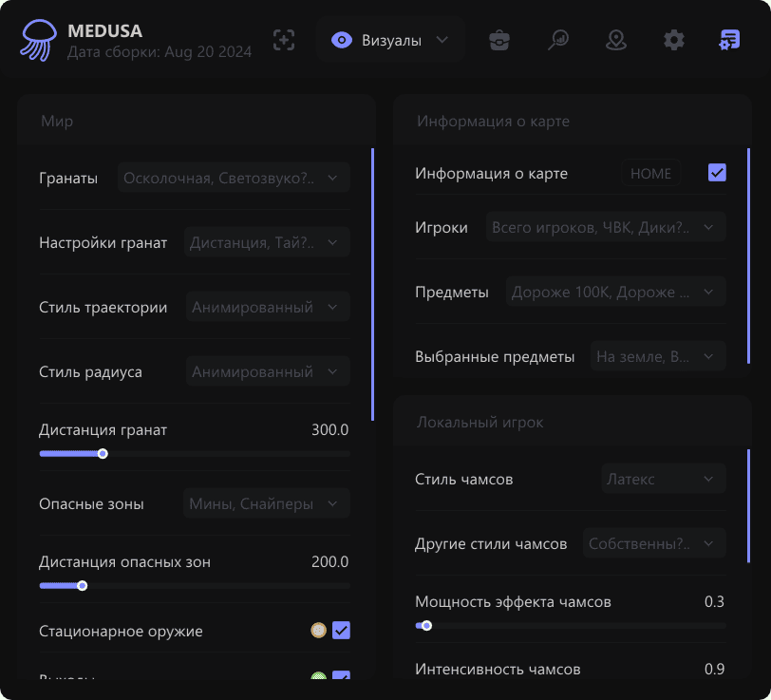Open the briefcase inventory tab icon
Image resolution: width=771 pixels, height=700 pixels.
499,40
